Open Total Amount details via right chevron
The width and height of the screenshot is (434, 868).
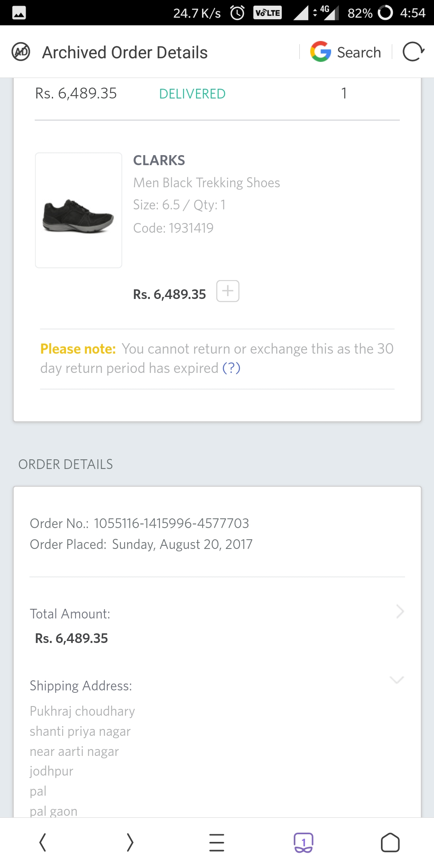(400, 612)
